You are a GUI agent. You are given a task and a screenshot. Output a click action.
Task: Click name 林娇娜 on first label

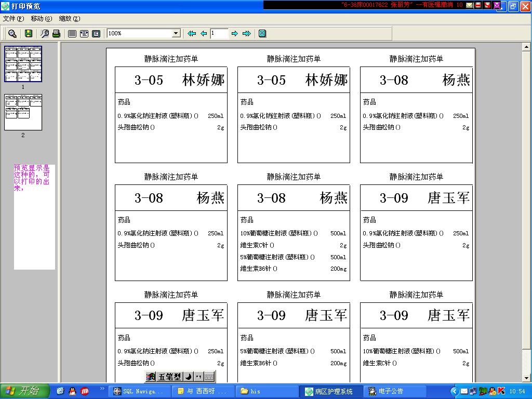pos(203,80)
